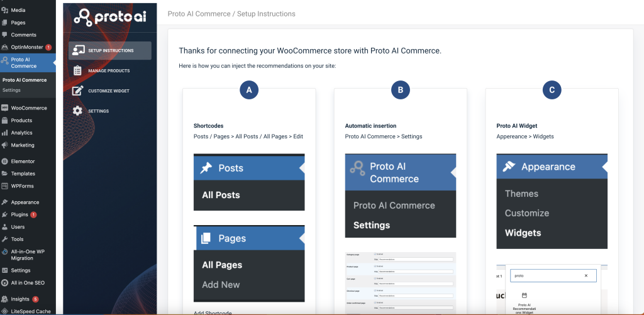Viewport: 644px width, 315px height.
Task: Click the Posts screenshot in card A
Action: [249, 182]
